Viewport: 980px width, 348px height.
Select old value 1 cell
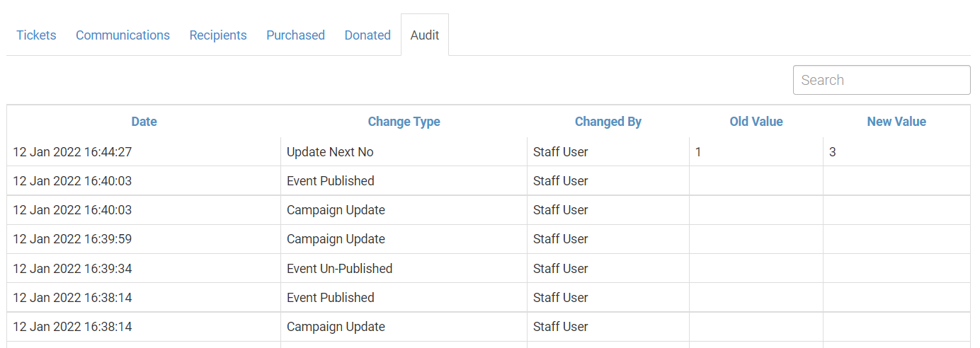coord(756,152)
